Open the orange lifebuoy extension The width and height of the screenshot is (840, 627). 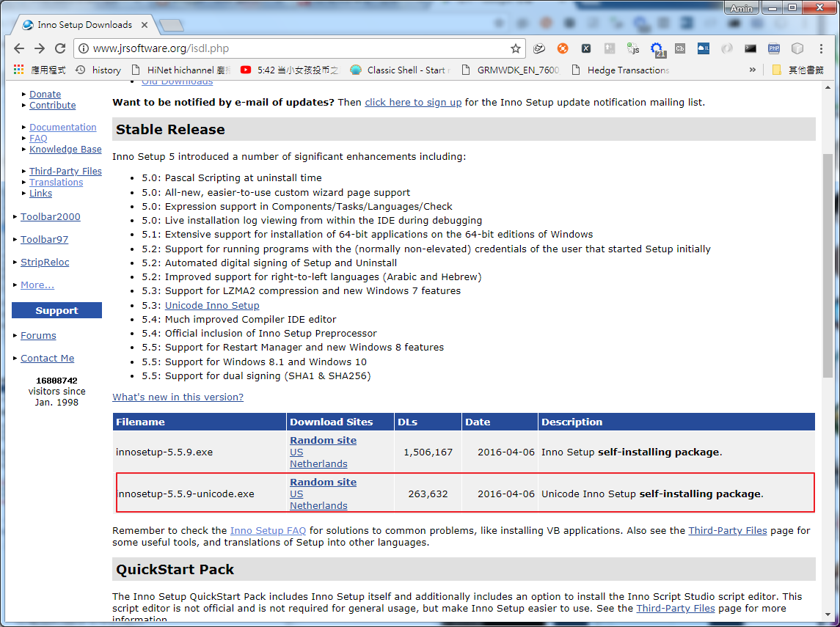point(563,48)
